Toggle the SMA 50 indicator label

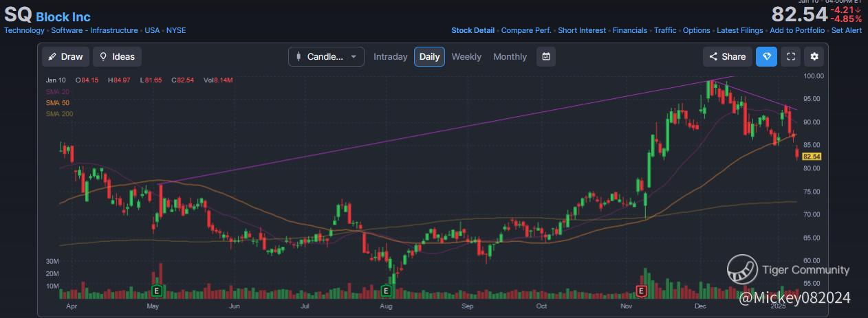pos(58,103)
